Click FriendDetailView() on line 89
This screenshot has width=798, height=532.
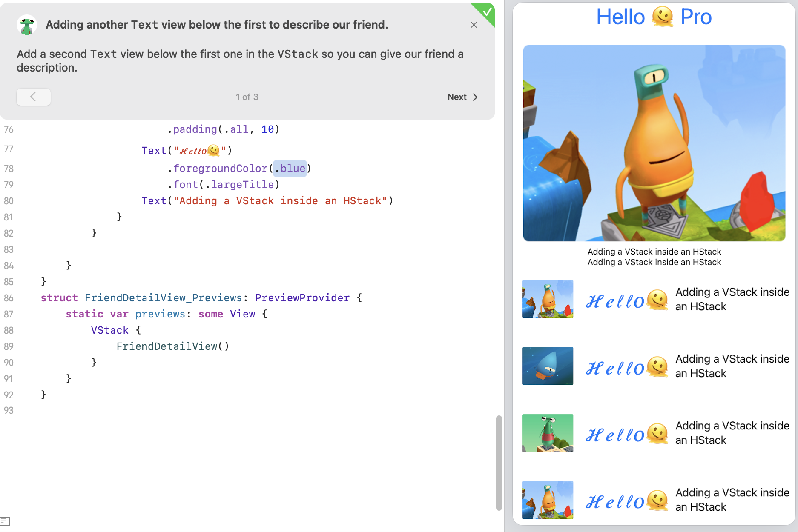tap(173, 346)
